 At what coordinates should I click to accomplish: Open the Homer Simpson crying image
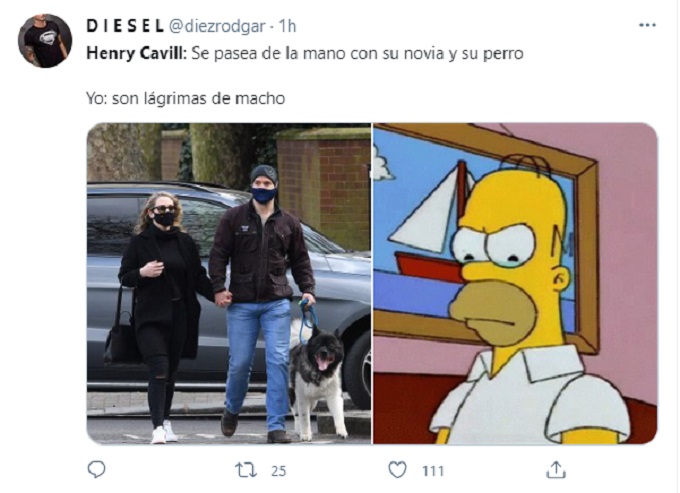point(516,284)
